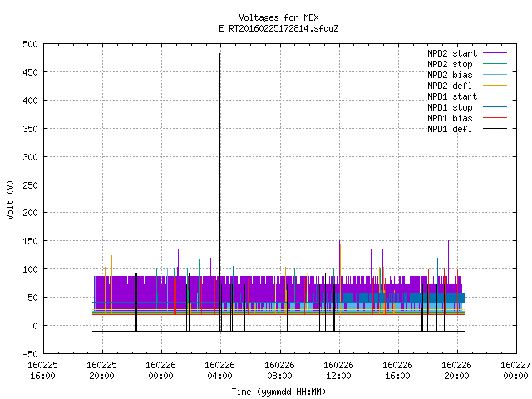The height and width of the screenshot is (399, 532).
Task: Click the yellow NPD1 start legend line
Action: pos(495,96)
